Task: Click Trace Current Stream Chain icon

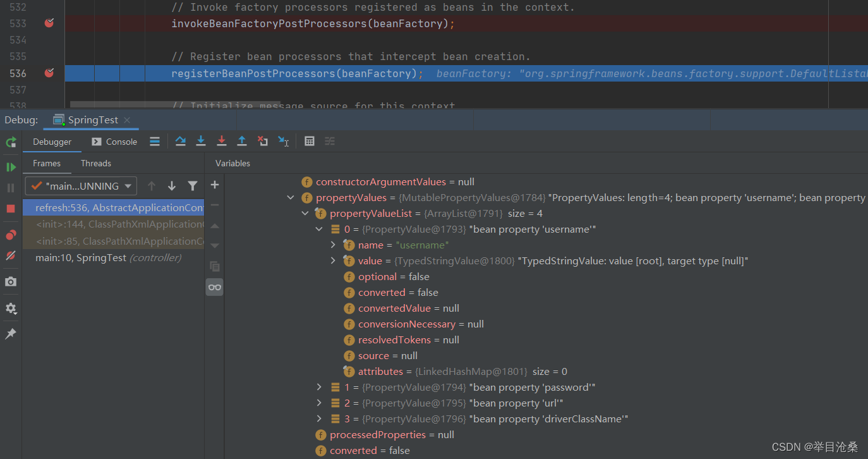Action: (x=330, y=142)
